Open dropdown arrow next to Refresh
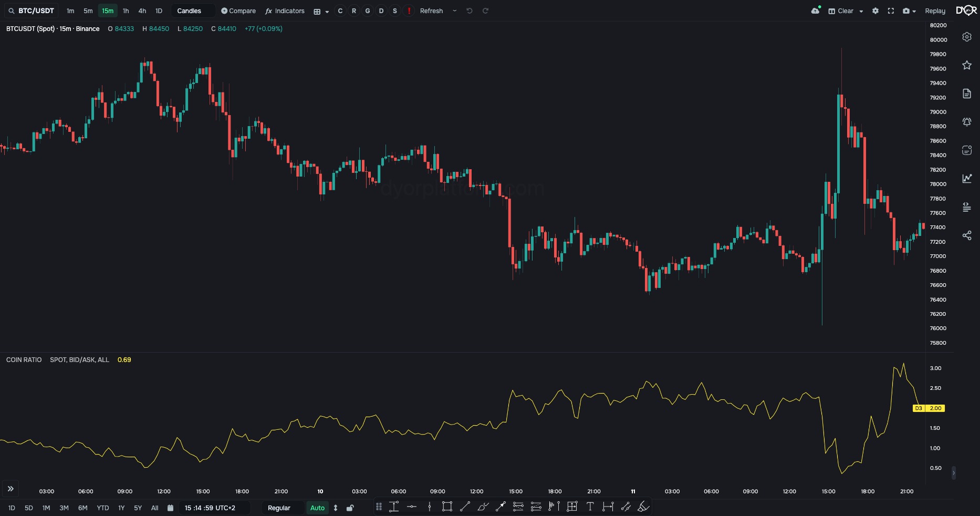 coord(454,11)
